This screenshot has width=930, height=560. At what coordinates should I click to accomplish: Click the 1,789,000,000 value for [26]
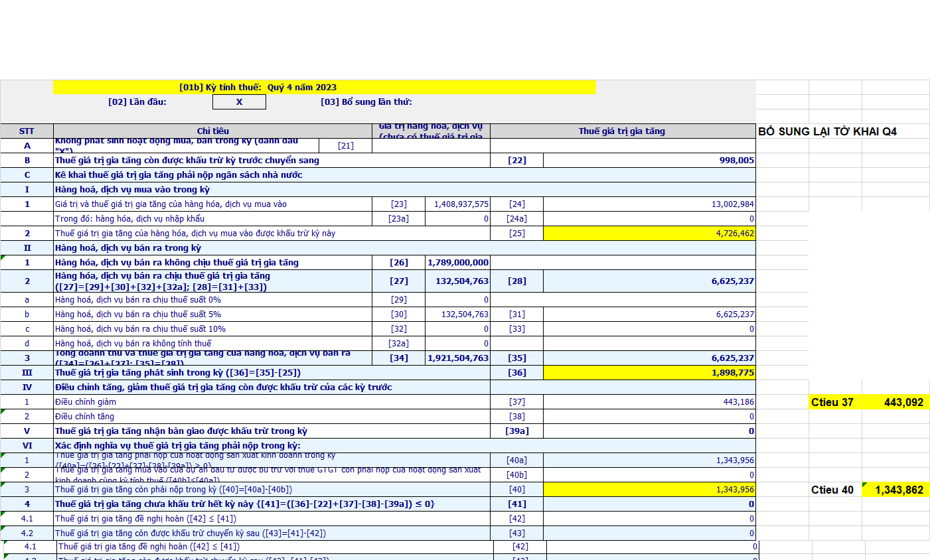tap(458, 263)
